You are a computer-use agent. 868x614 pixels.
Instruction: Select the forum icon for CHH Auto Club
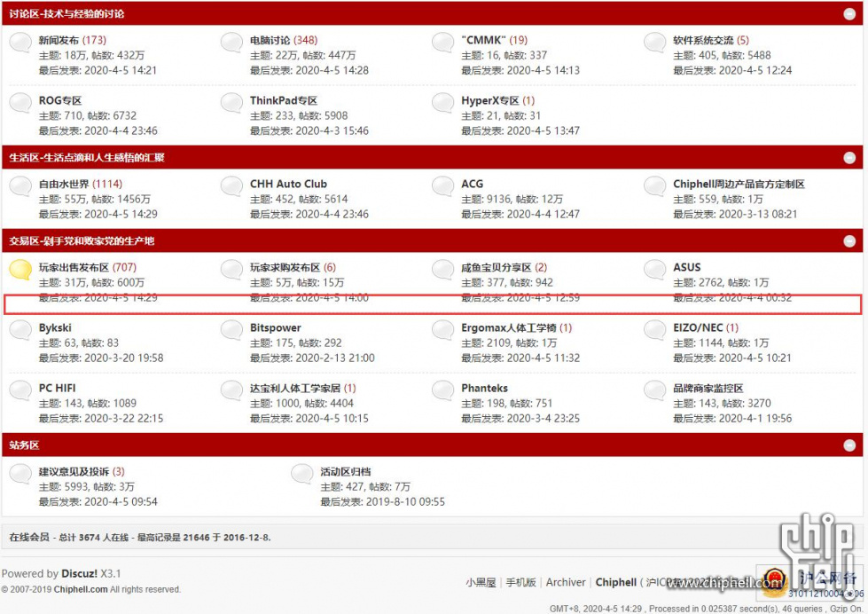pos(232,186)
